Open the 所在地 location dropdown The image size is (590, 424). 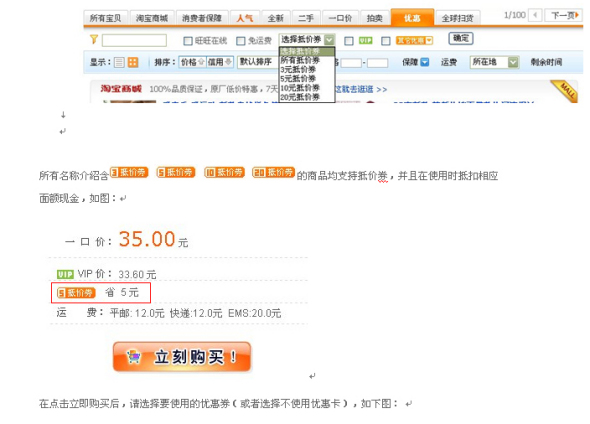[494, 62]
